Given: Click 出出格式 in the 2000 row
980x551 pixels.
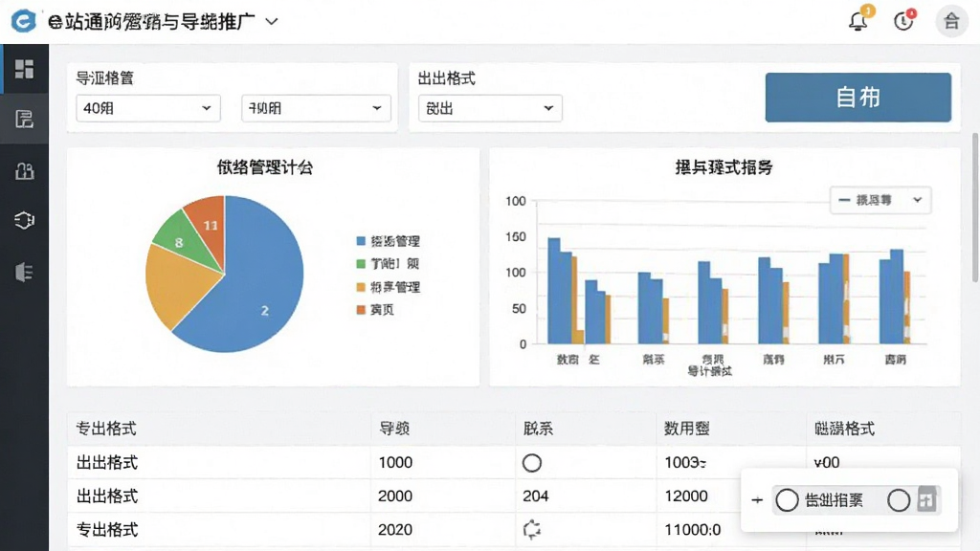Looking at the screenshot, I should [x=107, y=496].
